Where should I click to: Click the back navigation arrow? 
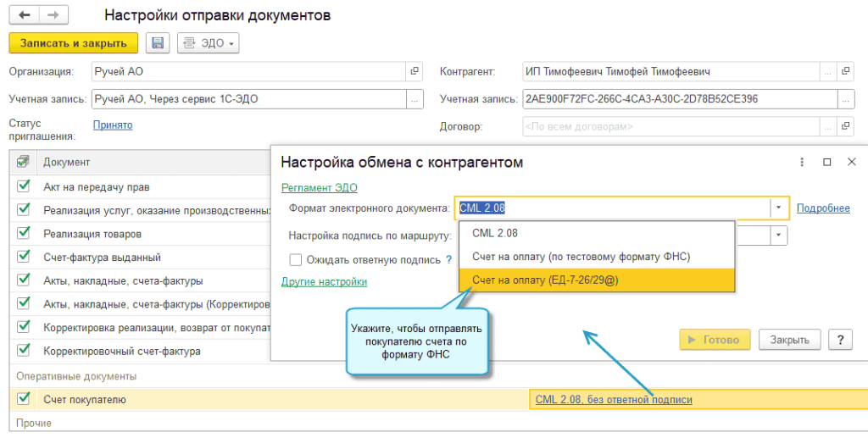click(24, 15)
